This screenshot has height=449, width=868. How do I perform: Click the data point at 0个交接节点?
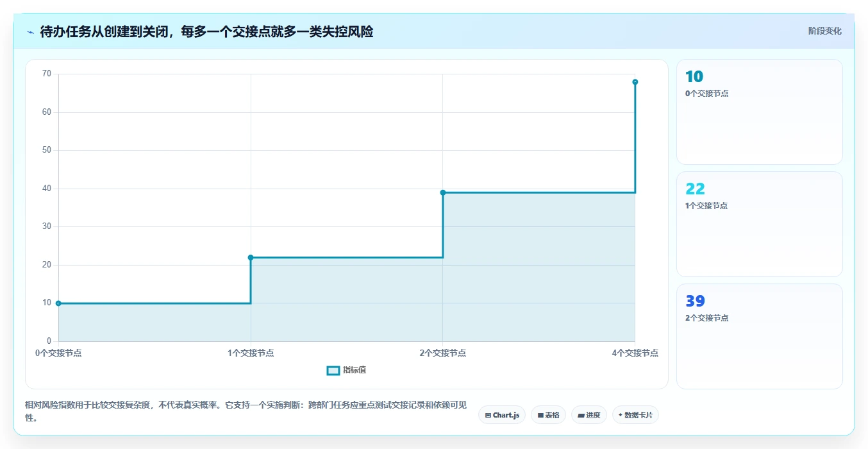point(58,303)
